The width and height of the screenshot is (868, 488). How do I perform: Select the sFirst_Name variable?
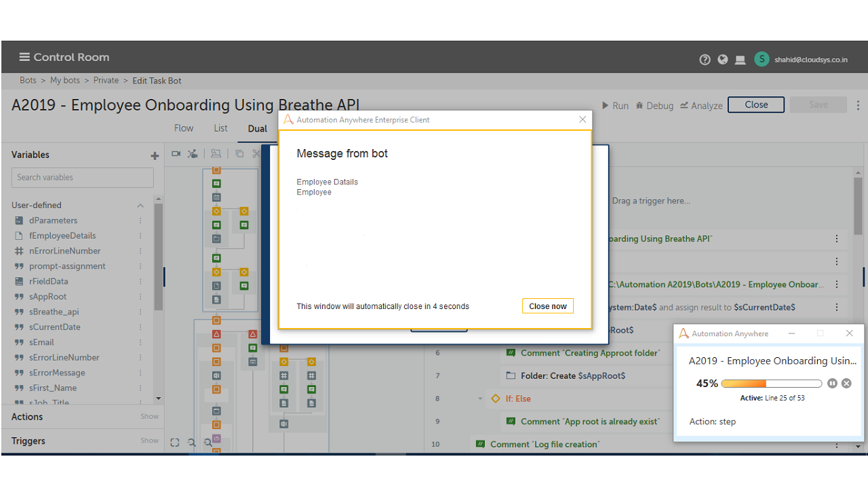(x=53, y=388)
